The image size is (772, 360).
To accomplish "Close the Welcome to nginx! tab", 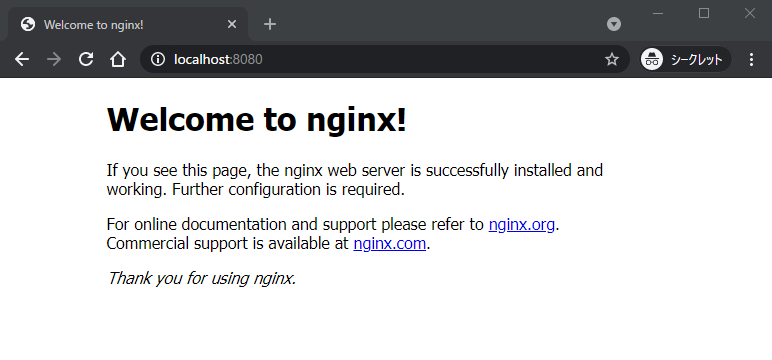I will coord(232,24).
